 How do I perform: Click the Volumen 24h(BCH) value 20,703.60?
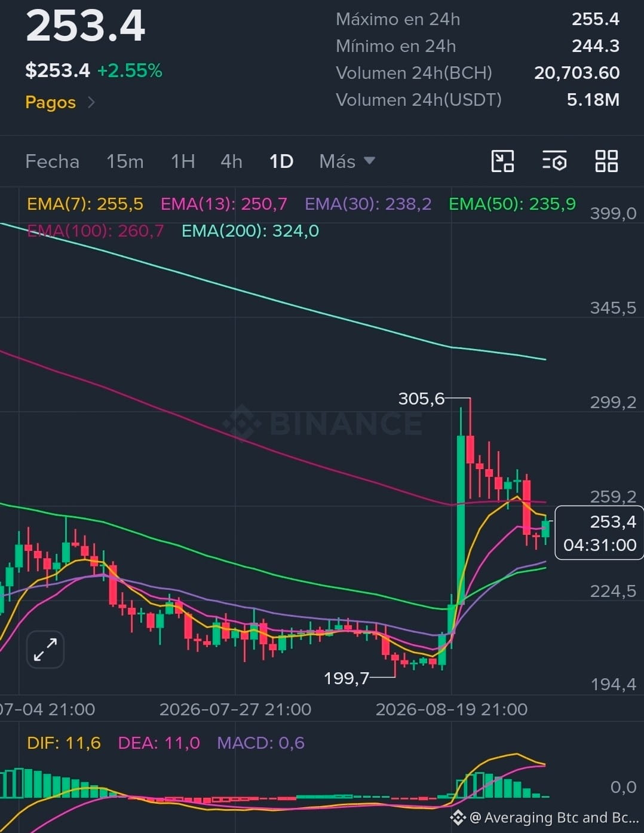[x=577, y=73]
